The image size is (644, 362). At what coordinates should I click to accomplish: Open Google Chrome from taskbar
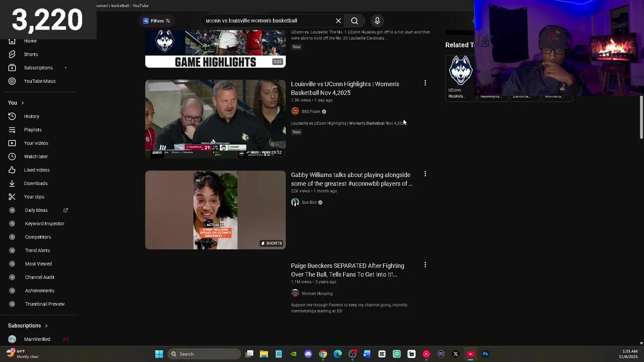[x=323, y=354]
